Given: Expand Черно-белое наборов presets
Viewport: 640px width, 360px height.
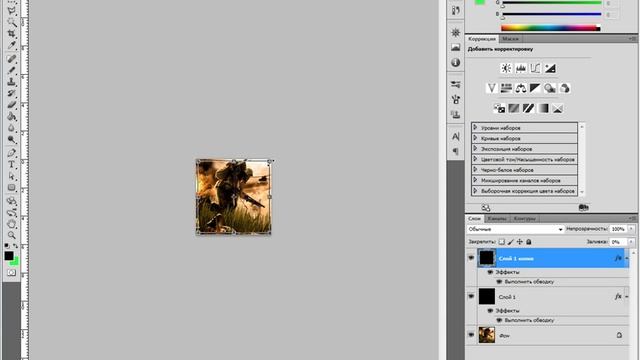Looking at the screenshot, I should [475, 169].
